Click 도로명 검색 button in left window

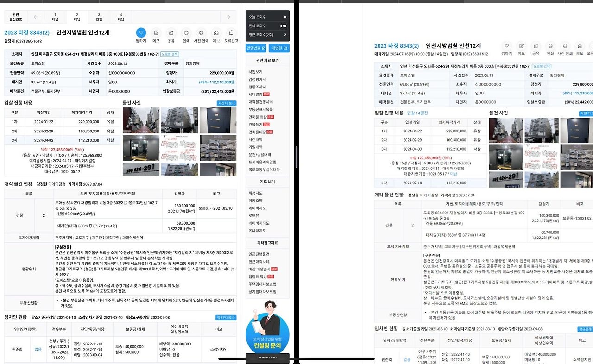point(170,54)
